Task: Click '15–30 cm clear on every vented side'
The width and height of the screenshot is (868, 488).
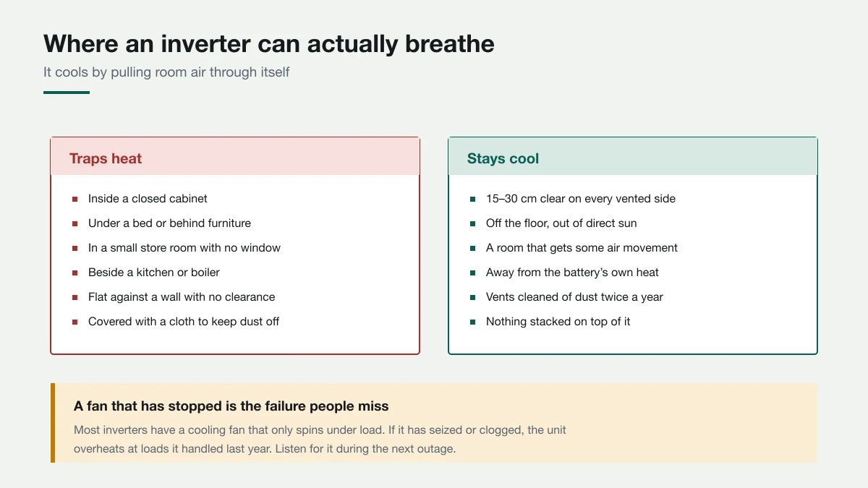Action: pyautogui.click(x=581, y=199)
